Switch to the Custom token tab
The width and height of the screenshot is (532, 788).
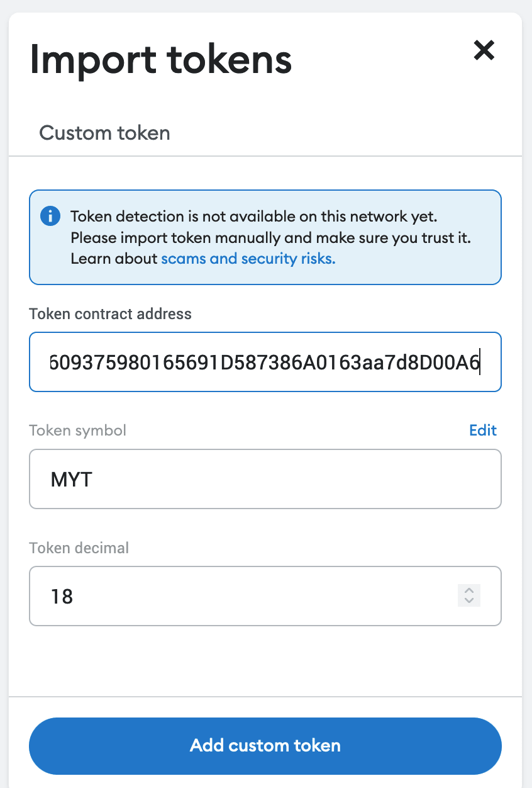pyautogui.click(x=104, y=133)
